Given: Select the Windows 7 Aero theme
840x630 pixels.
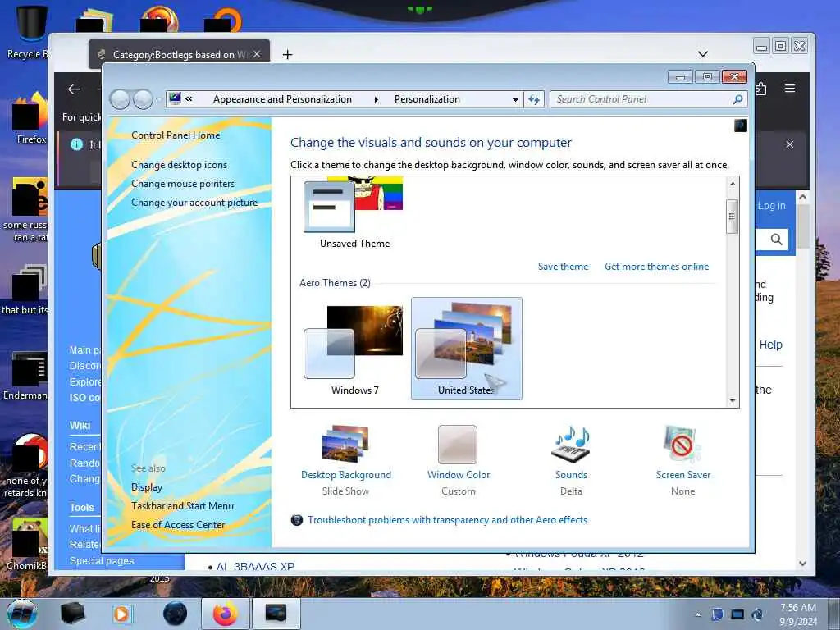Looking at the screenshot, I should tap(354, 349).
